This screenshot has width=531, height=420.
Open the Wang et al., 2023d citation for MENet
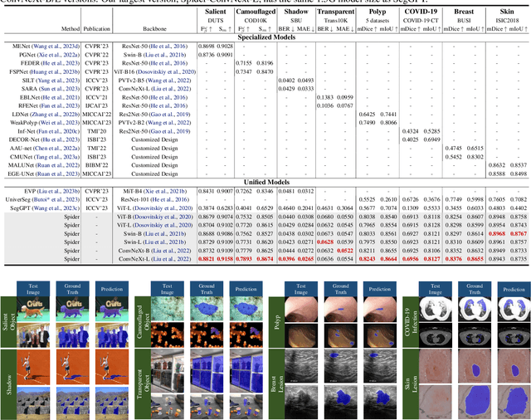point(56,46)
